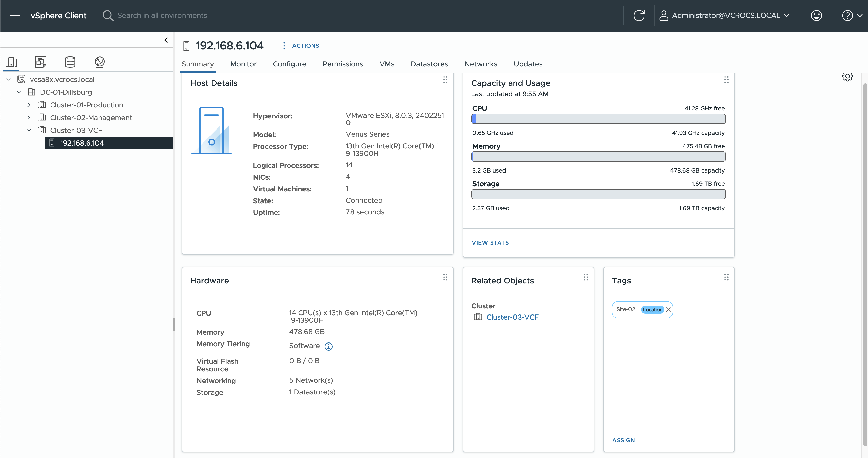
Task: Click the CPU usage progress bar
Action: 598,119
